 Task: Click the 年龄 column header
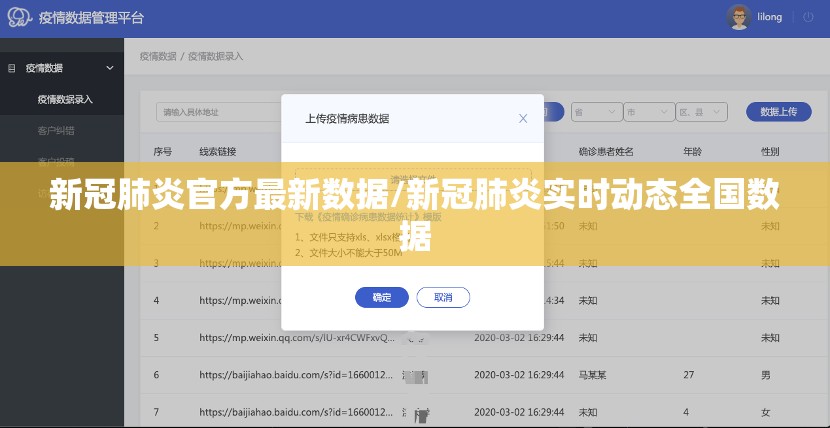tap(692, 152)
